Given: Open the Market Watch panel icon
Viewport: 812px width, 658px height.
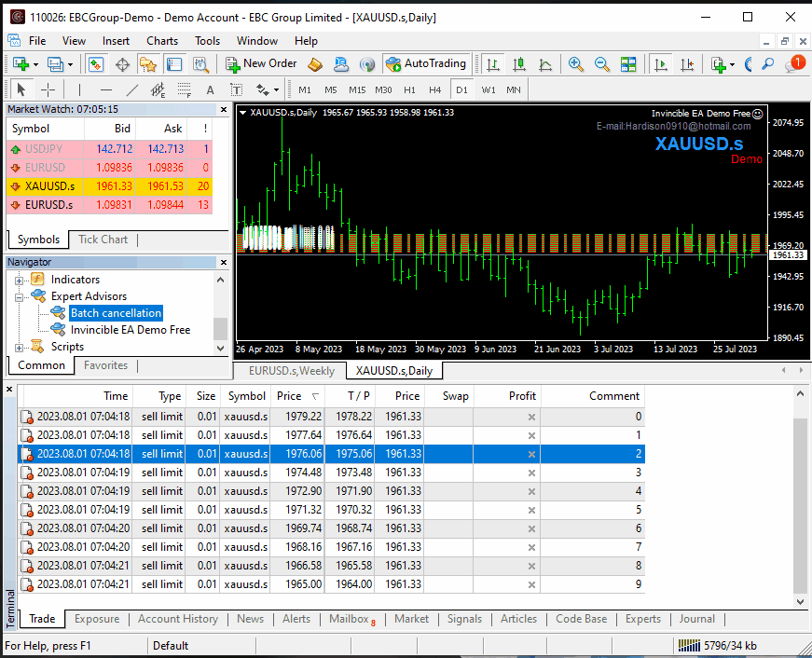Looking at the screenshot, I should click(x=96, y=64).
